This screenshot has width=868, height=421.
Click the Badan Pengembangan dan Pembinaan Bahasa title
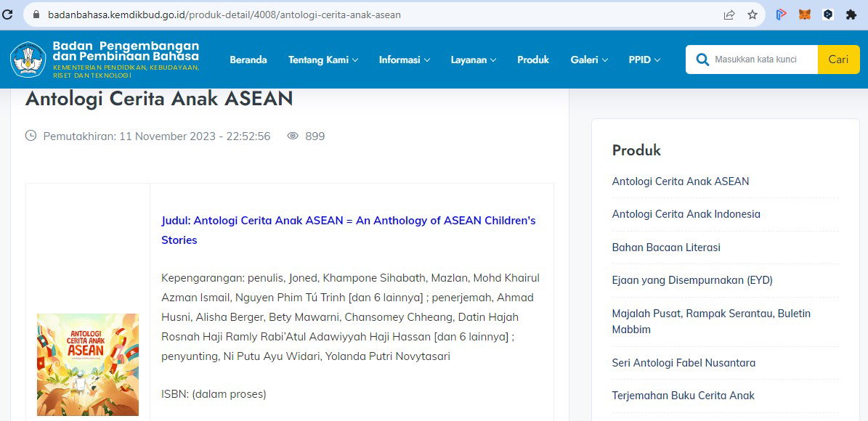click(x=126, y=51)
